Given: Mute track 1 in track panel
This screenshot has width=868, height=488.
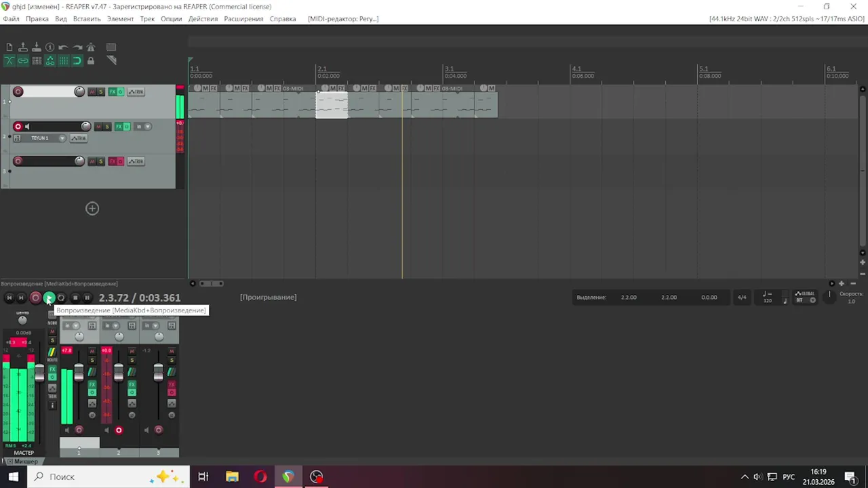Looking at the screenshot, I should pos(92,91).
